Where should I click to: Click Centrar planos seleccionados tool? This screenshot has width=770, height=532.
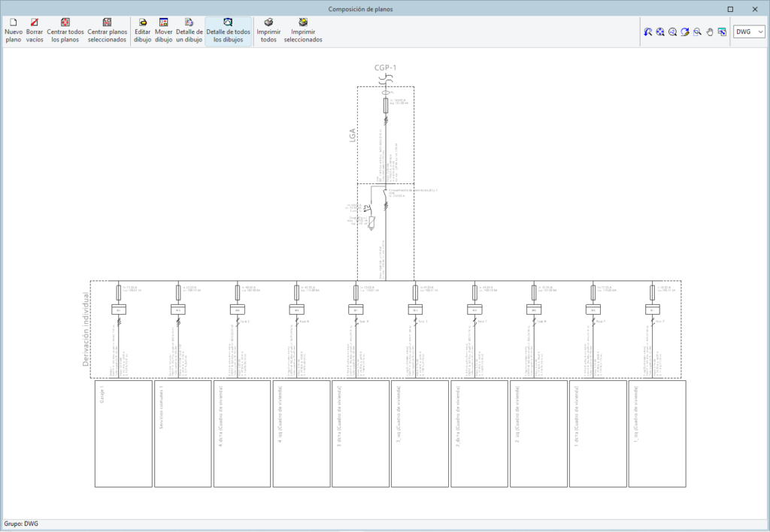click(x=107, y=32)
